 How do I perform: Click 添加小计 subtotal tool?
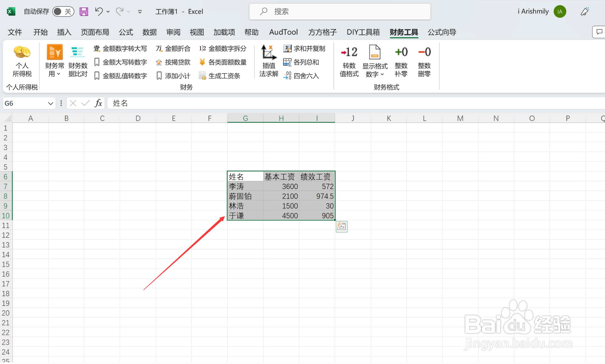pyautogui.click(x=173, y=76)
